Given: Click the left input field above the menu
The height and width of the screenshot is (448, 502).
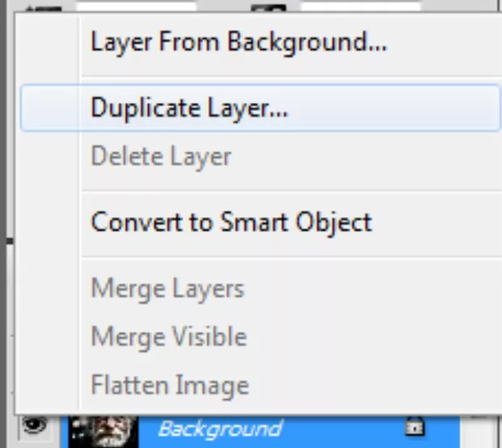Looking at the screenshot, I should [136, 7].
